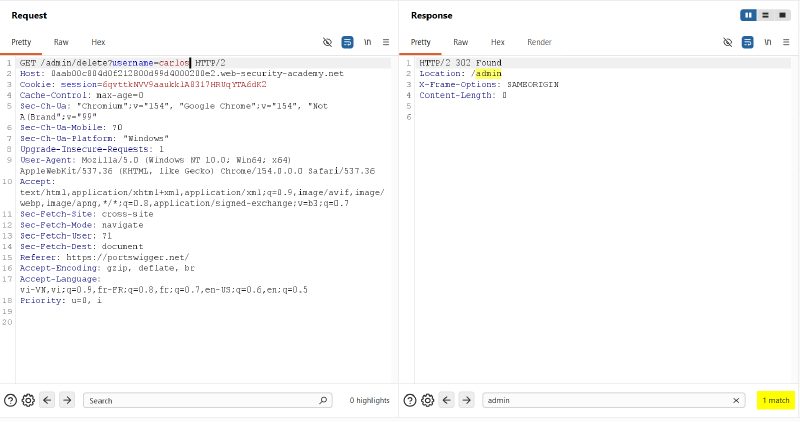The width and height of the screenshot is (800, 422).
Task: Open the Response search help icon
Action: coord(410,401)
